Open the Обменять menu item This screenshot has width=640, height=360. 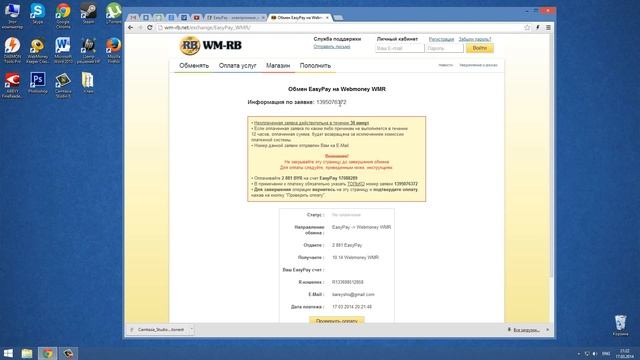[194, 66]
